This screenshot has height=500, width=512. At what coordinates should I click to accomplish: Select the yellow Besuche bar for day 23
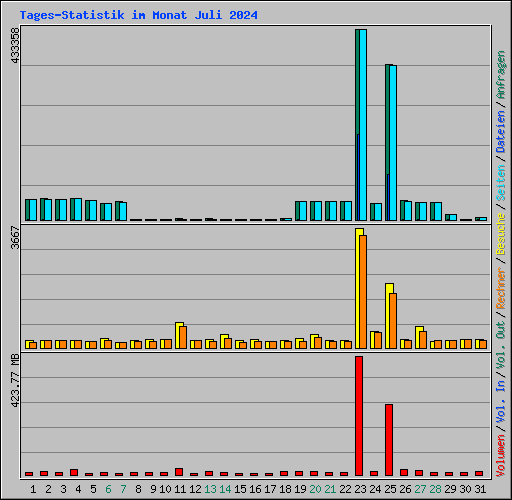tap(358, 289)
